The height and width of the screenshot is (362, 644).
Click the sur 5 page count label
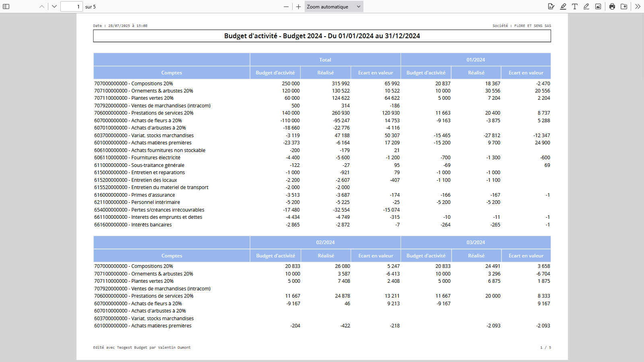91,7
